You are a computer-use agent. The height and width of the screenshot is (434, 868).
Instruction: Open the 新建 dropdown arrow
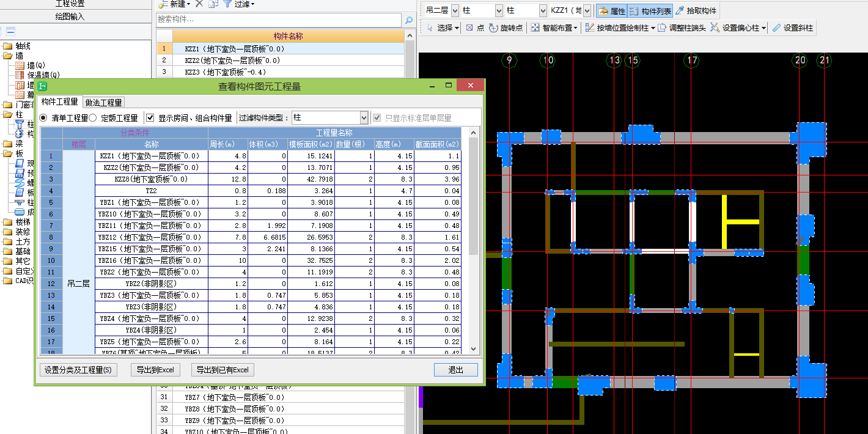click(189, 4)
